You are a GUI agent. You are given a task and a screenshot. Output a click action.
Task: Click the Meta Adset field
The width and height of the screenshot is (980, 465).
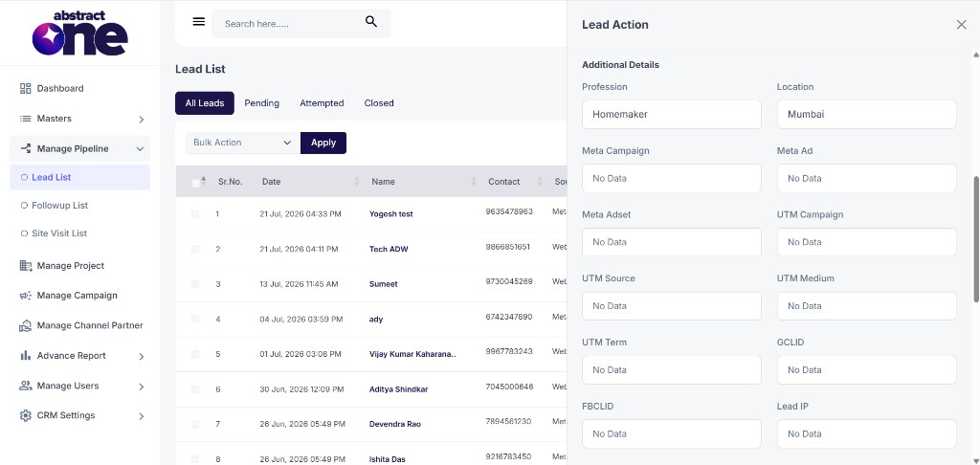(x=671, y=242)
